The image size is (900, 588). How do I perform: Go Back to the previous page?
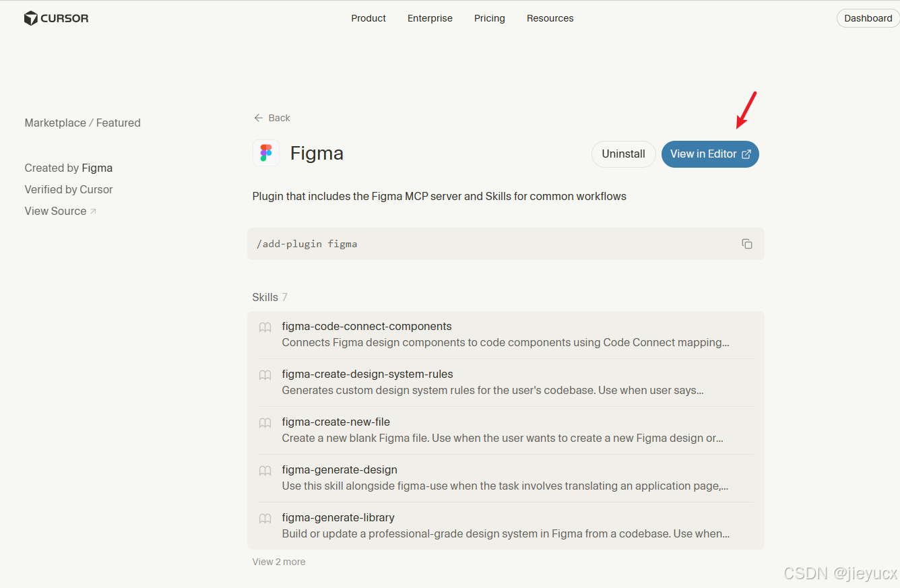tap(271, 118)
